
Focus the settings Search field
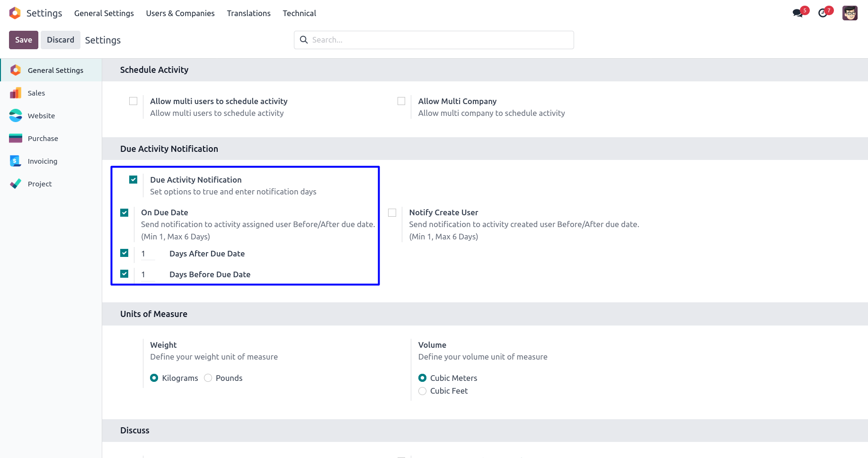(x=440, y=40)
